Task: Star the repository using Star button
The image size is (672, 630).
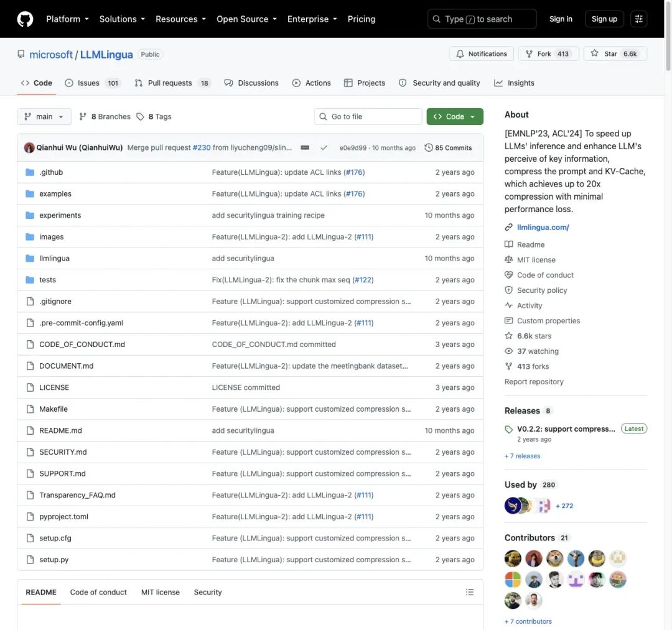Action: (615, 53)
